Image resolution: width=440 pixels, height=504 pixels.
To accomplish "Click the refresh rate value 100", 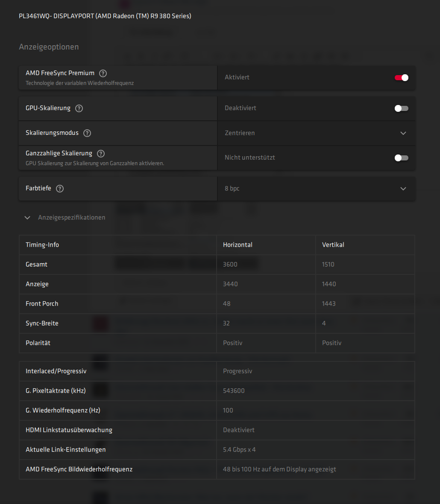I will [x=228, y=411].
